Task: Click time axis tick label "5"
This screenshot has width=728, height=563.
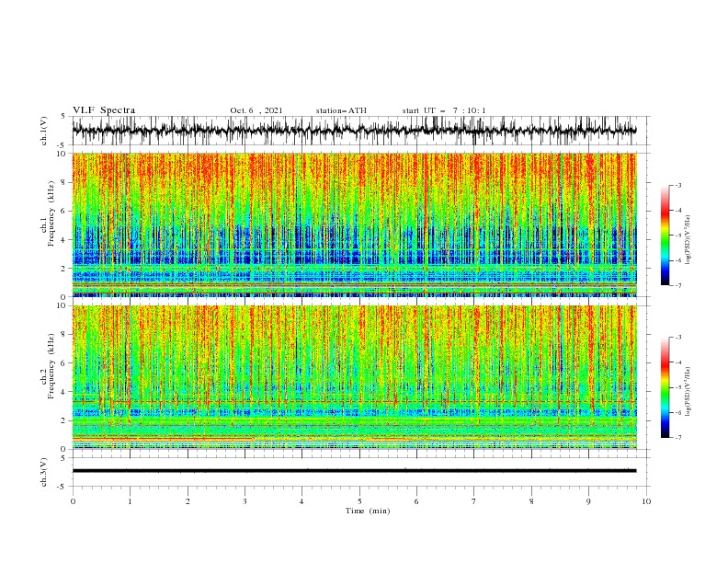Action: coord(359,501)
